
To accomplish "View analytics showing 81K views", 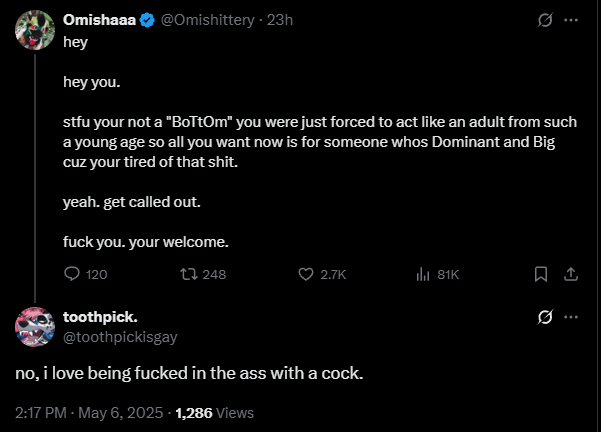I will 422,274.
